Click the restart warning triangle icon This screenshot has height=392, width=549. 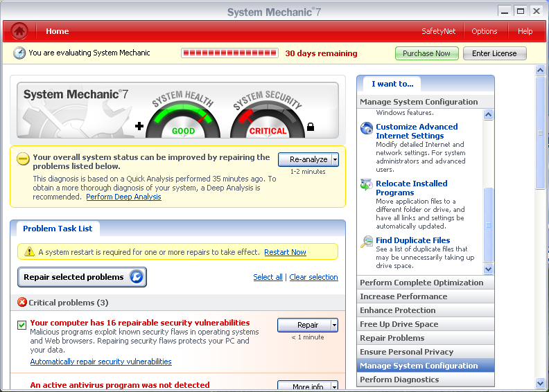coord(29,251)
